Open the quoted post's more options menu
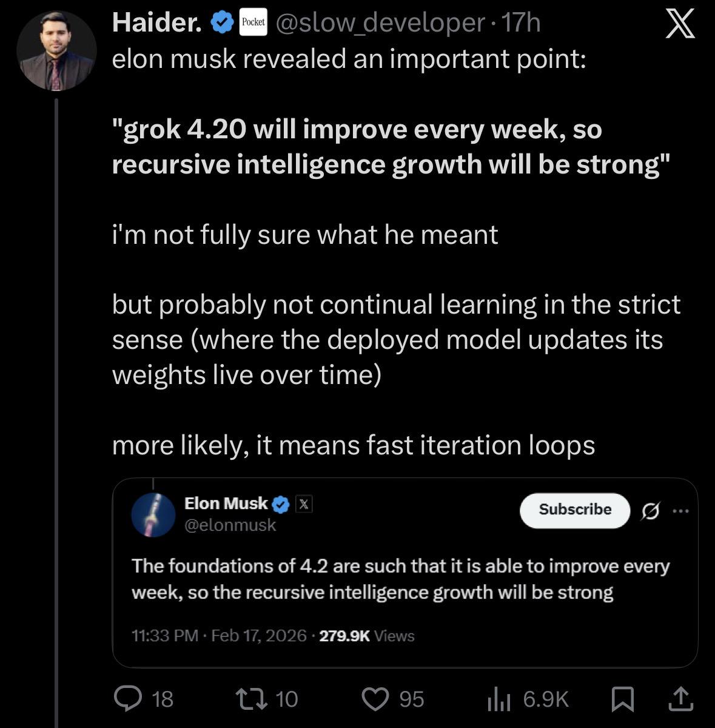 pyautogui.click(x=680, y=511)
